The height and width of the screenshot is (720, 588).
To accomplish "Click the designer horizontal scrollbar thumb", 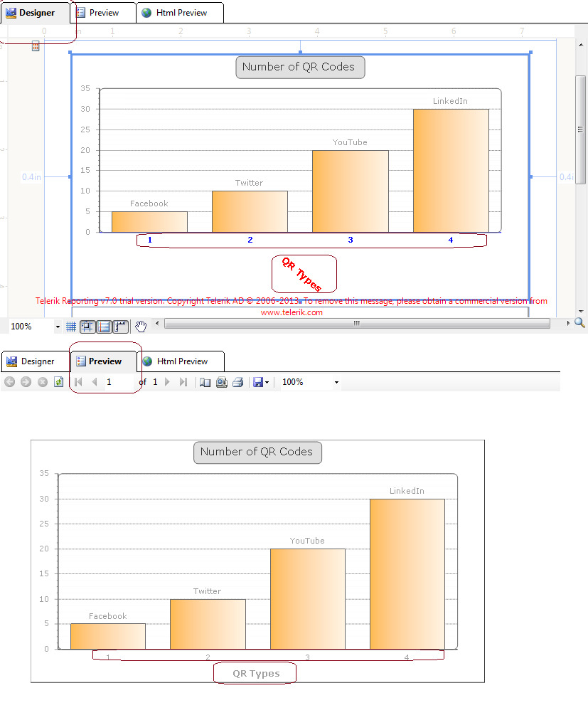I will (x=357, y=323).
